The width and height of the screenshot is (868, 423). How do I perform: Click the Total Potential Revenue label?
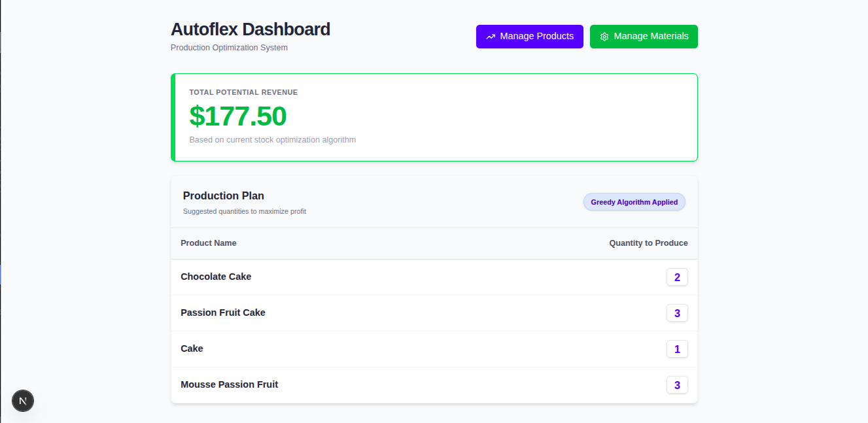(243, 92)
